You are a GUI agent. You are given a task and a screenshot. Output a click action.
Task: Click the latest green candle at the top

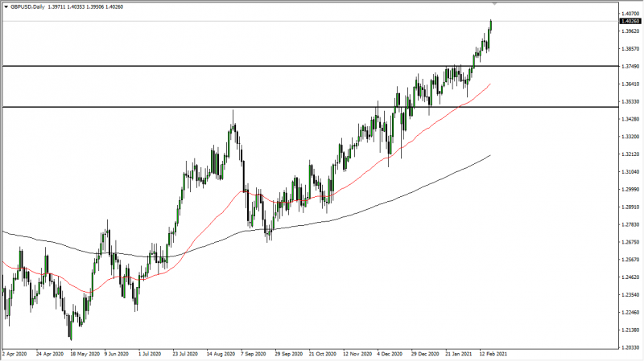click(x=490, y=25)
